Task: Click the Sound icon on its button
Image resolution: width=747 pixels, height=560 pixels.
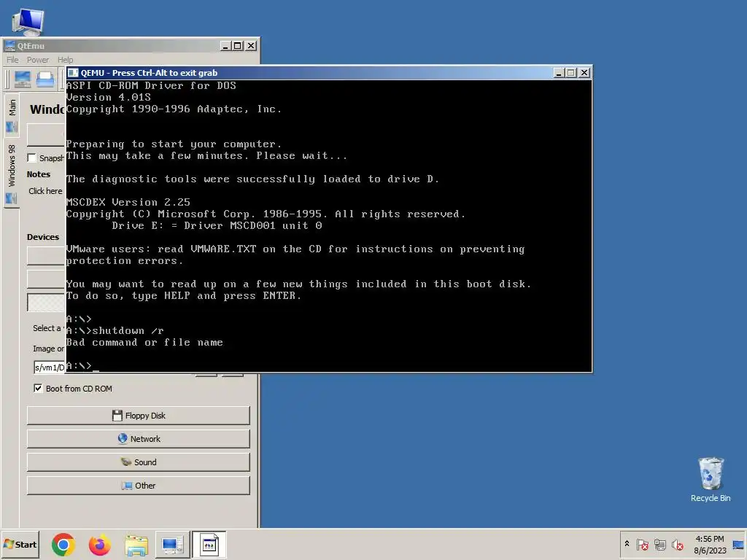Action: point(125,462)
